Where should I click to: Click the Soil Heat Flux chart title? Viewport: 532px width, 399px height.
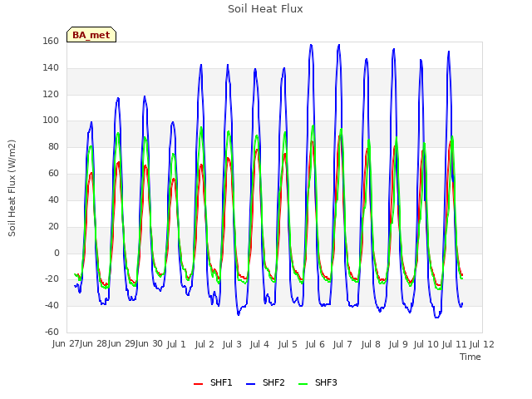[x=265, y=9]
